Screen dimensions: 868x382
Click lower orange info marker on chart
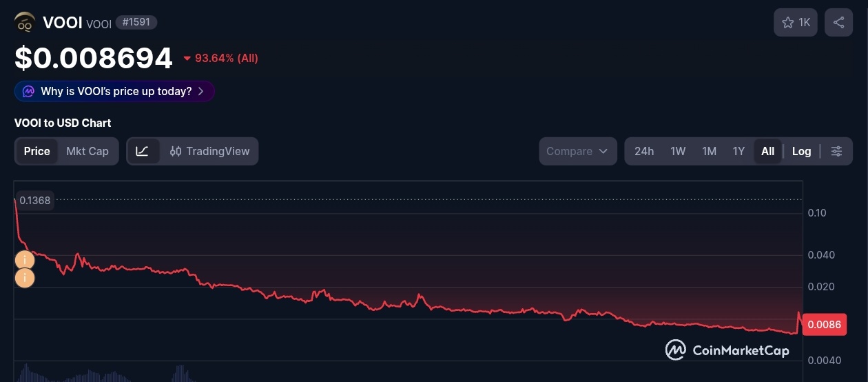pos(24,278)
